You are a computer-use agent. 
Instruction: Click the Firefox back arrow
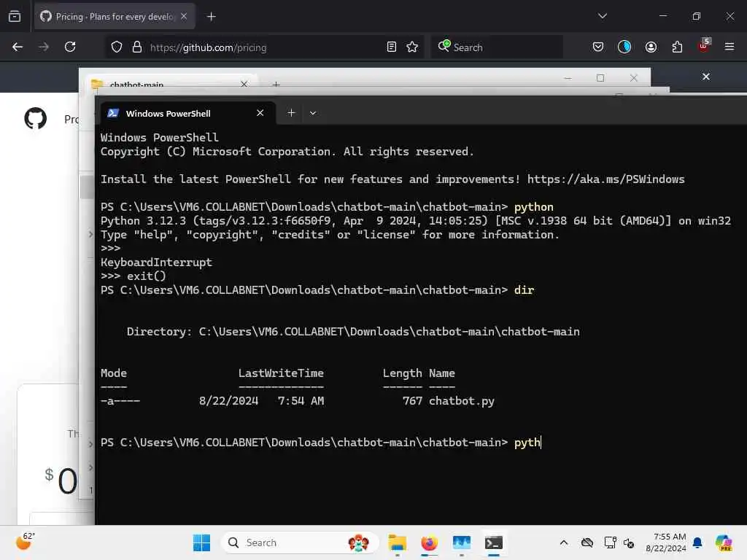(x=18, y=47)
